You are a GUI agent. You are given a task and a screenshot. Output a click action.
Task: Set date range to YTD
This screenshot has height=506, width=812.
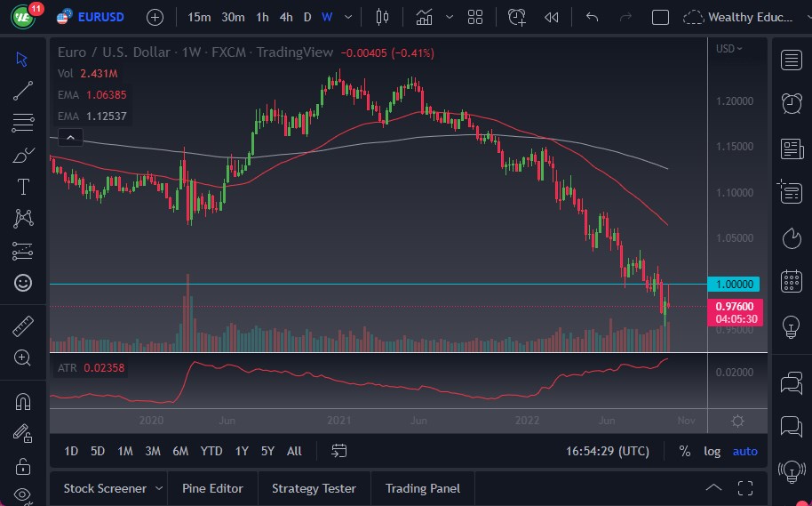(x=211, y=451)
